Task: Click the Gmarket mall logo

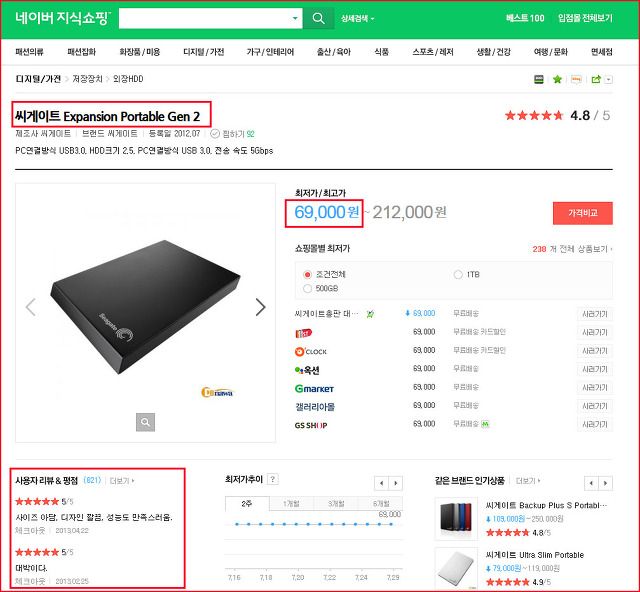Action: tap(314, 388)
